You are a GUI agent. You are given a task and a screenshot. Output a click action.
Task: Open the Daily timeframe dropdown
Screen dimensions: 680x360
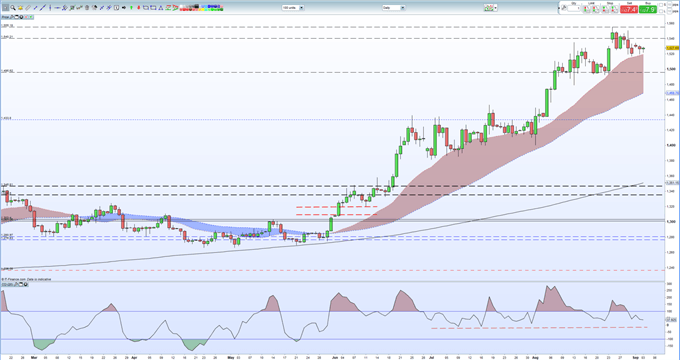[x=393, y=8]
